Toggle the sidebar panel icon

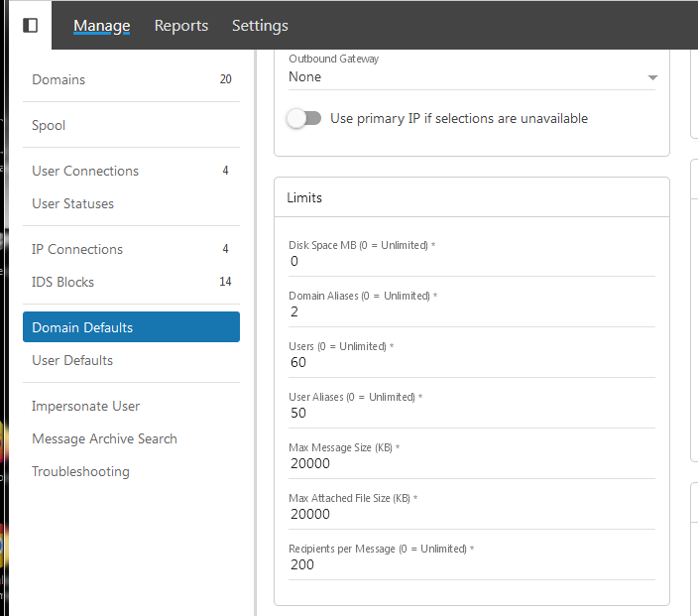31,25
